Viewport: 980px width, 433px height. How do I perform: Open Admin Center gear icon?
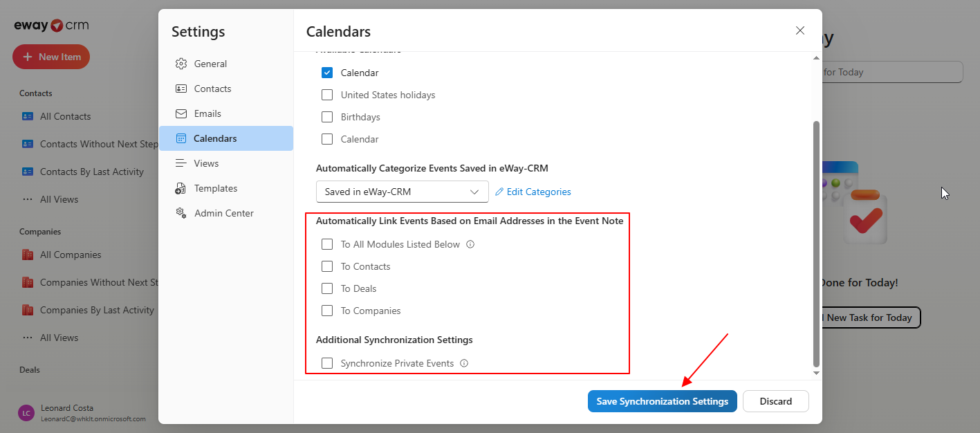coord(181,213)
